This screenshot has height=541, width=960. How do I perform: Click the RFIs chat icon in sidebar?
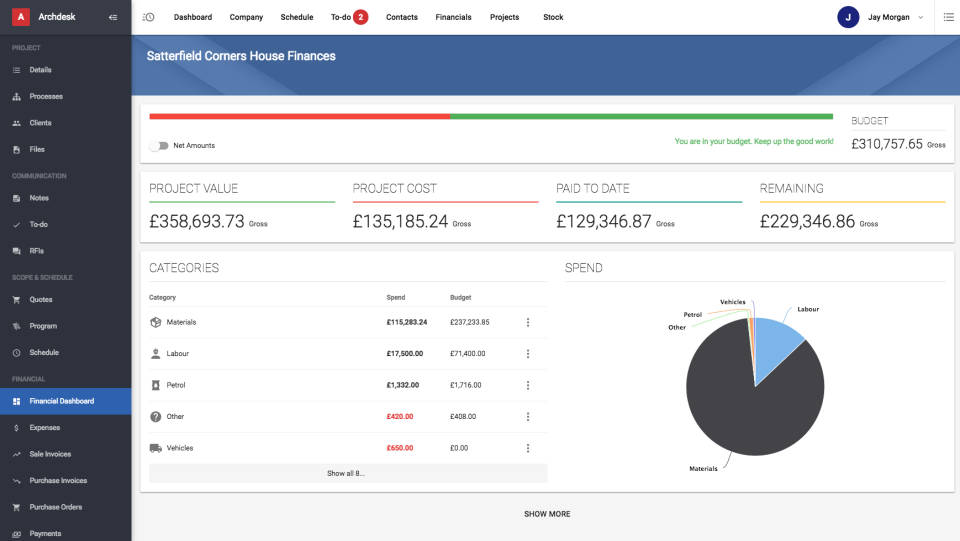16,250
